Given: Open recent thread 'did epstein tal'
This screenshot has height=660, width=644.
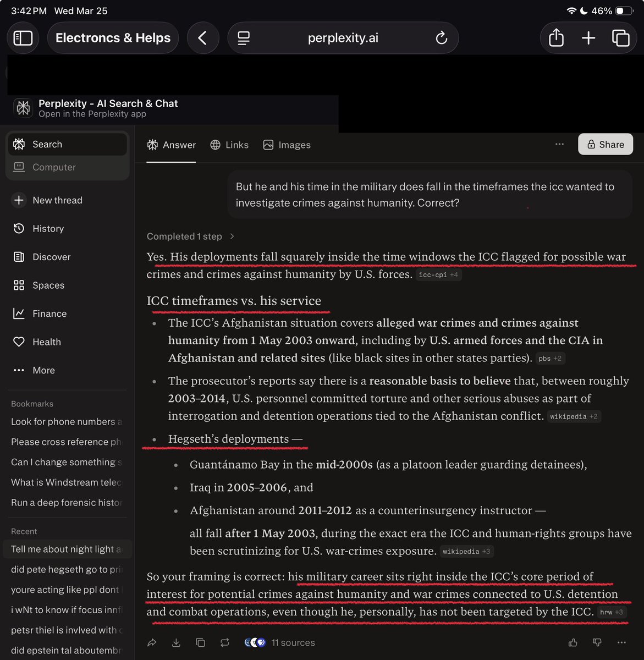Looking at the screenshot, I should (67, 651).
